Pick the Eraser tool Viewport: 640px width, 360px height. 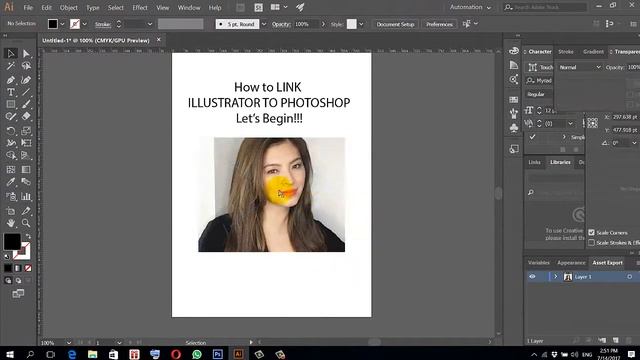pyautogui.click(x=26, y=117)
